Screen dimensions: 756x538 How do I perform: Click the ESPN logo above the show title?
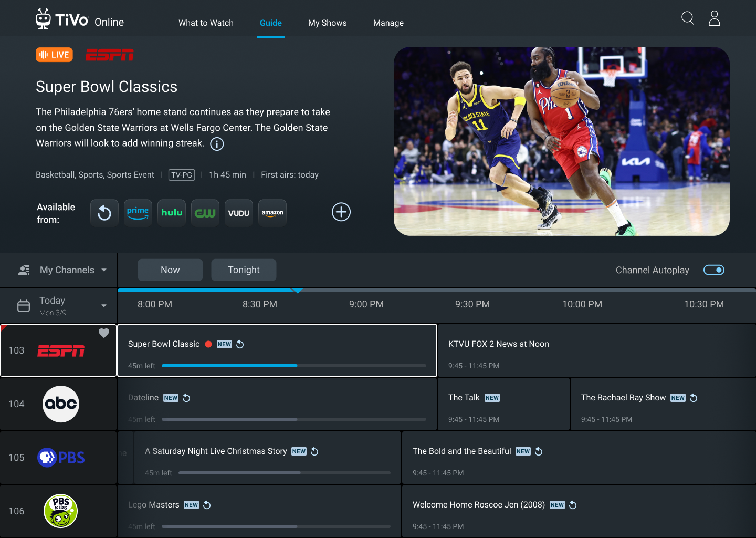[110, 55]
